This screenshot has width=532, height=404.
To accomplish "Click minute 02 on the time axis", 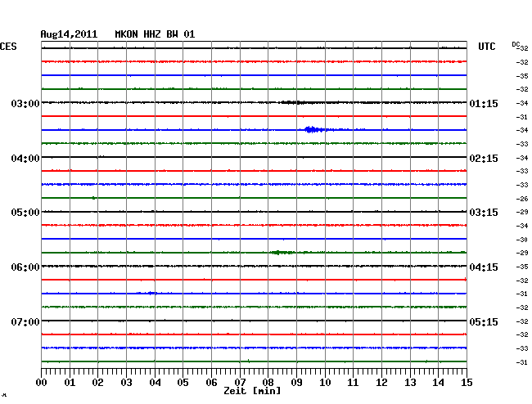I will click(x=97, y=383).
